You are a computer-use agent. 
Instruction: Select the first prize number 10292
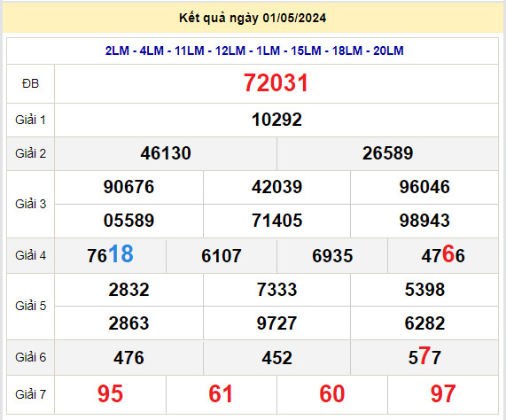click(x=276, y=120)
